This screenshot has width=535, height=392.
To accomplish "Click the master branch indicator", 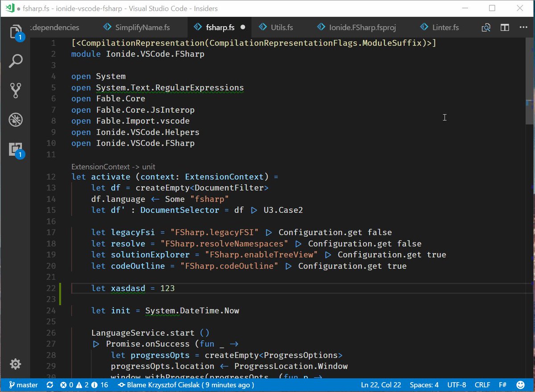I will click(x=23, y=384).
